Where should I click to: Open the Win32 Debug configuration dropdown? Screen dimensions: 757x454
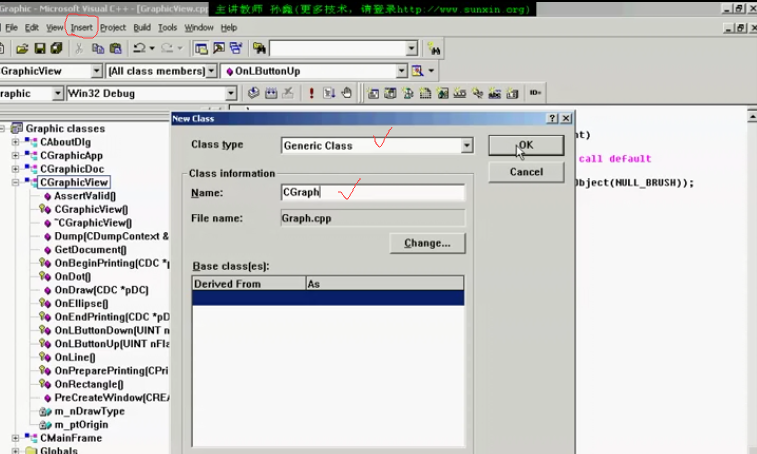231,93
